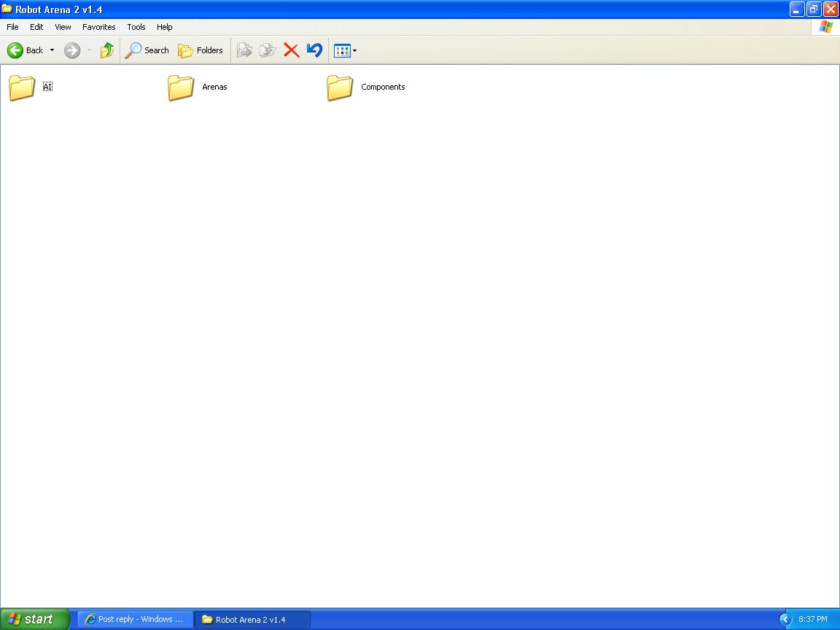This screenshot has width=840, height=630.
Task: Switch to Post reply Internet Explorer window
Action: (135, 619)
